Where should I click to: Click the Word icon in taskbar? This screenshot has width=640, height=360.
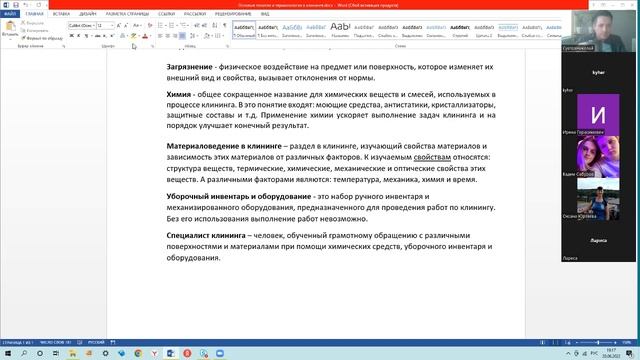point(171,353)
